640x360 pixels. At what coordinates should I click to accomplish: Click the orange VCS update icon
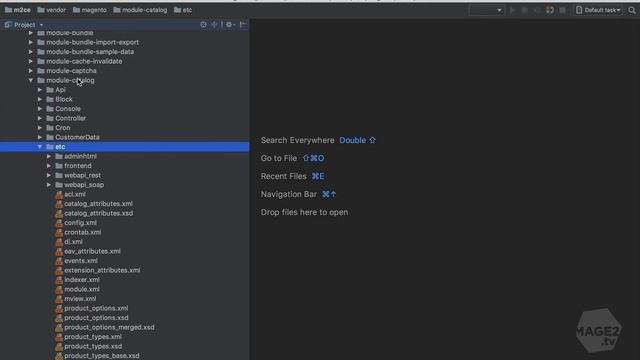550,10
